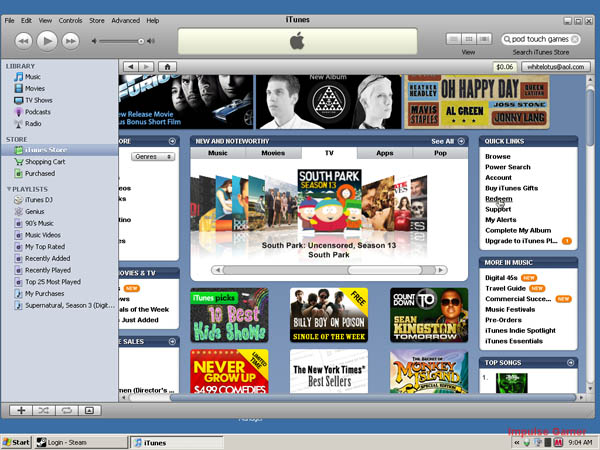Open the Radio library icon
The height and width of the screenshot is (450, 600).
18,124
